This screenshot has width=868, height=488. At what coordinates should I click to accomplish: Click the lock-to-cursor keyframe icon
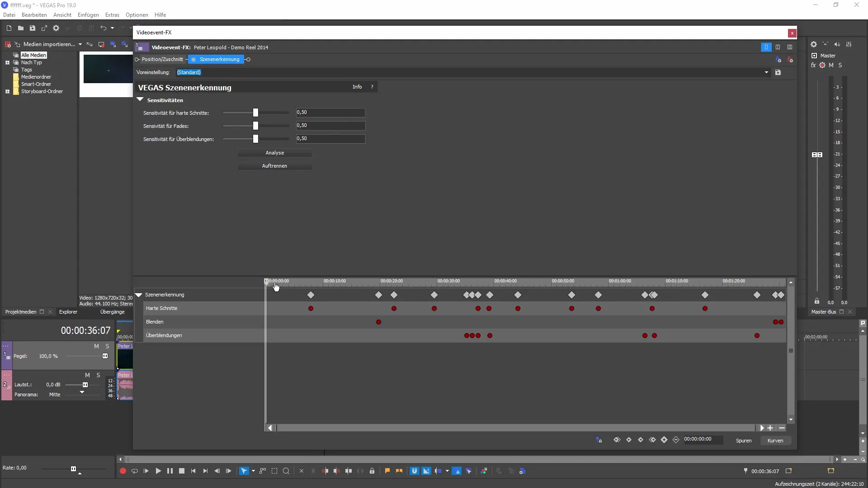click(x=599, y=440)
